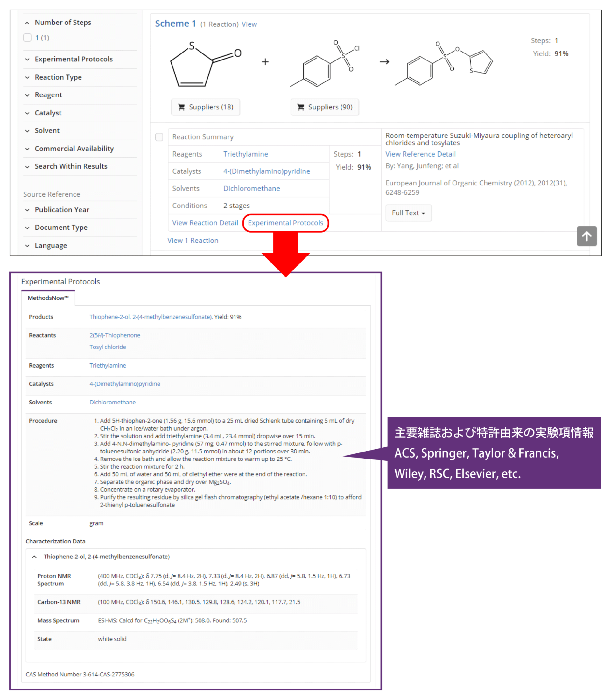611x700 pixels.
Task: Open Dichloromethane link in protocol panel
Action: pos(113,402)
